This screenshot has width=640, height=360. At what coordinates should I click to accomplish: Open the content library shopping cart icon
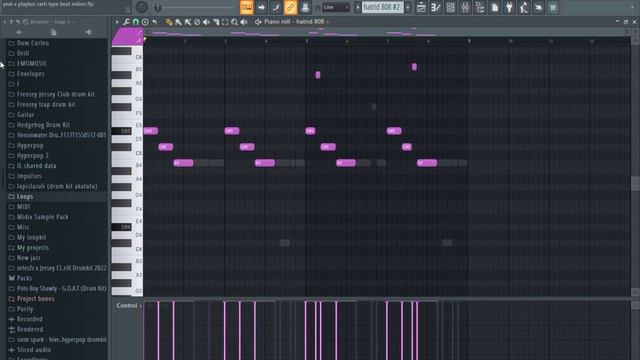pyautogui.click(x=553, y=7)
